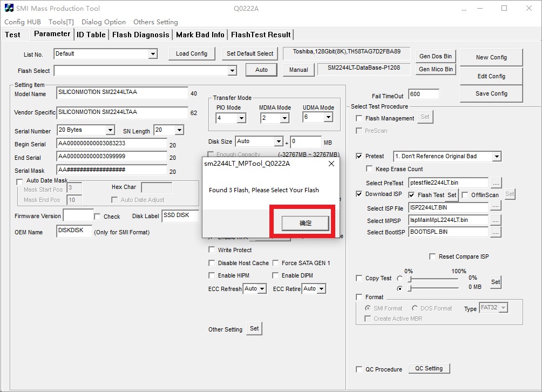Browse for the Select PreTest file
Image resolution: width=542 pixels, height=392 pixels.
click(496, 183)
